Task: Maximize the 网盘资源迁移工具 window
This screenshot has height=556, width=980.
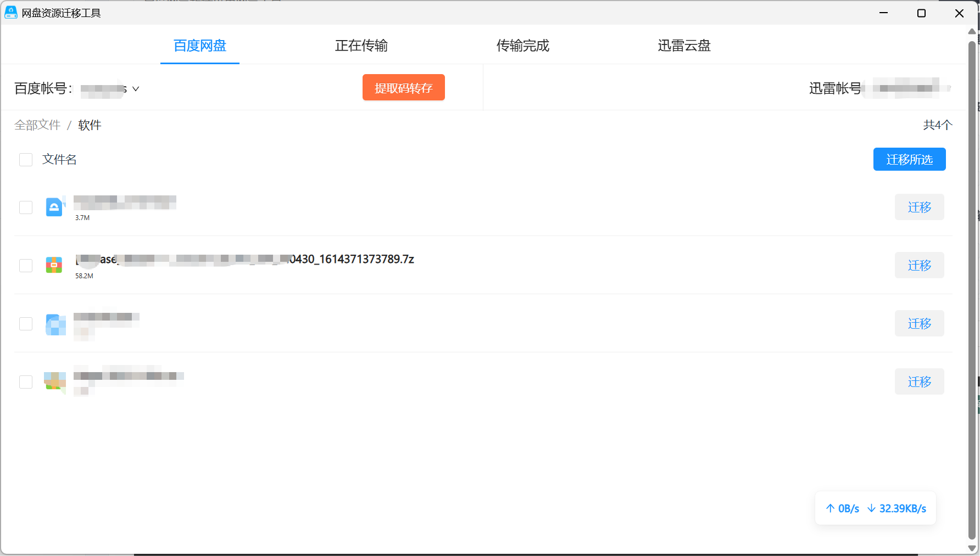Action: (921, 13)
